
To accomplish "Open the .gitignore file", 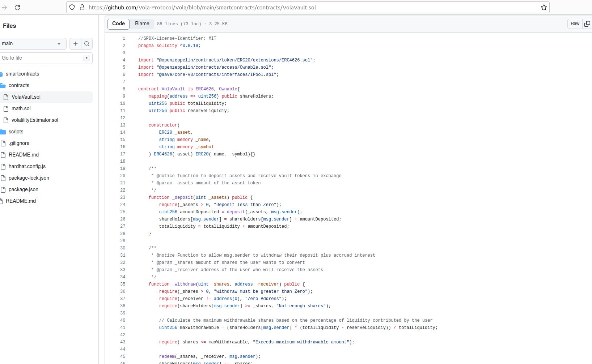I will (19, 143).
